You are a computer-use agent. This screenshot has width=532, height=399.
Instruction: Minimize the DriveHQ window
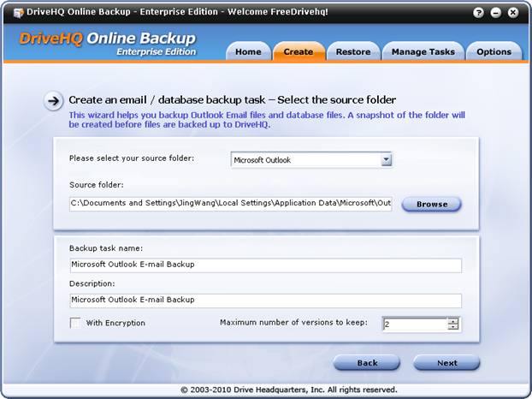497,14
